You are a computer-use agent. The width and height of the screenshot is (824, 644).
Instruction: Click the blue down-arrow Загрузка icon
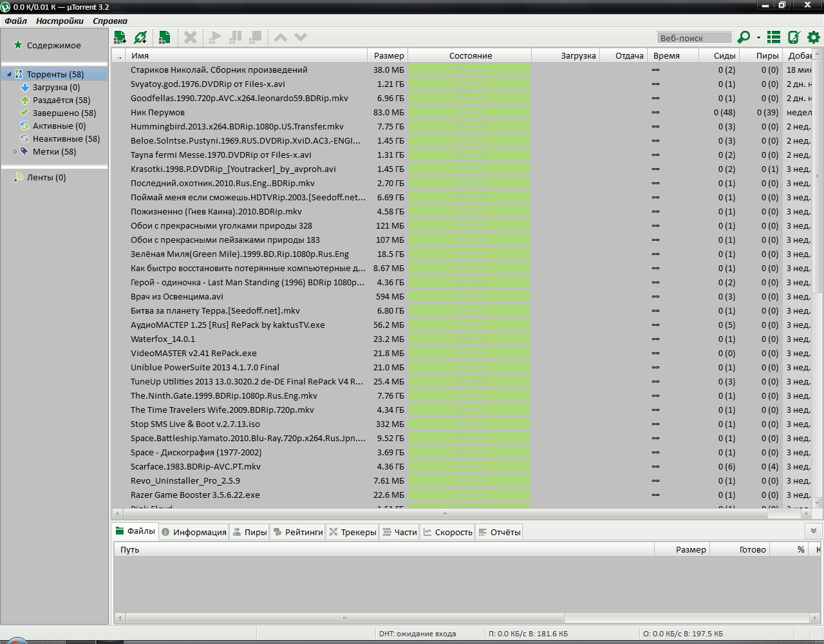pos(25,87)
